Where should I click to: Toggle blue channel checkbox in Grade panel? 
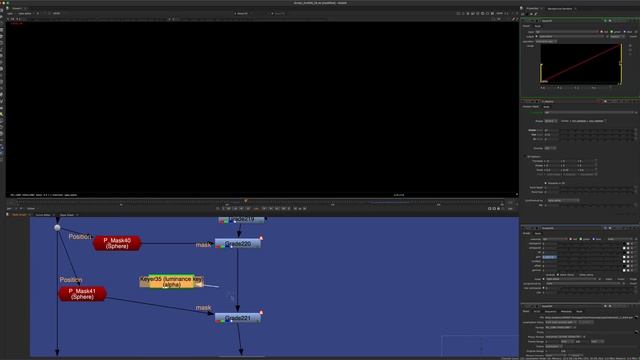tap(593, 239)
